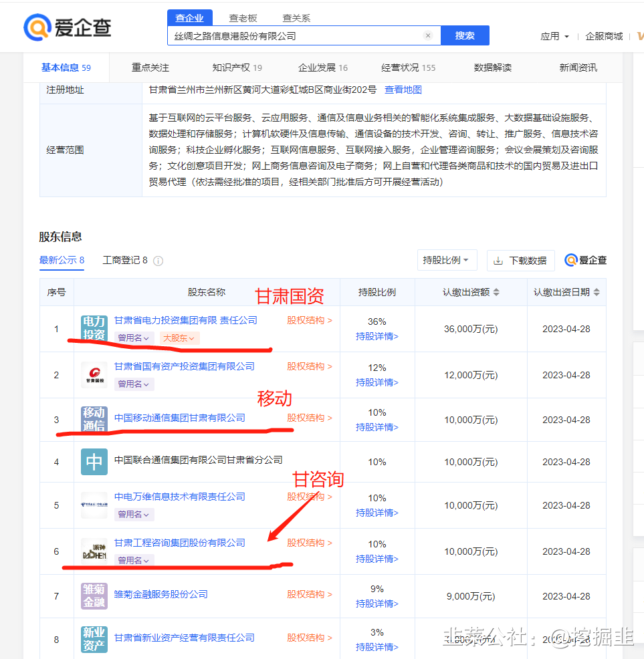Click the blue 搜索 button

pos(465,35)
